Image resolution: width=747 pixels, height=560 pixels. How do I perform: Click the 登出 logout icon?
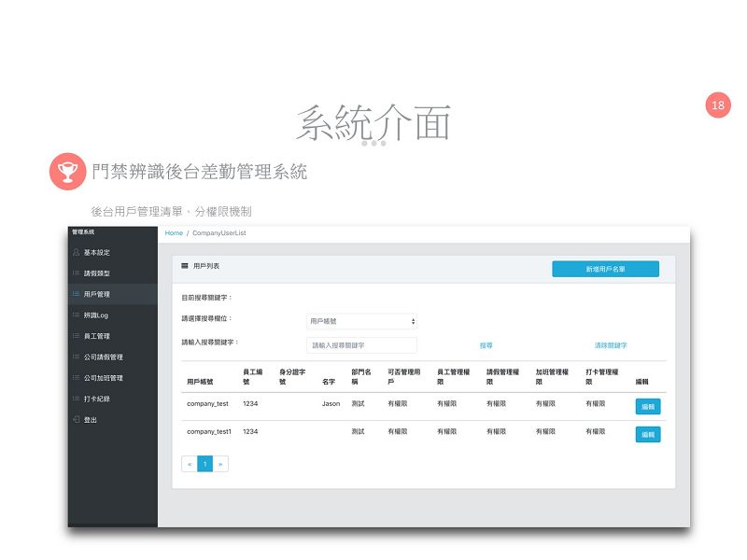77,419
